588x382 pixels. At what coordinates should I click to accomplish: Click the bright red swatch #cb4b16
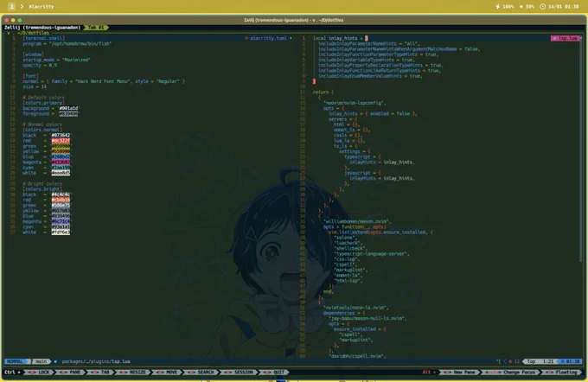click(x=61, y=200)
